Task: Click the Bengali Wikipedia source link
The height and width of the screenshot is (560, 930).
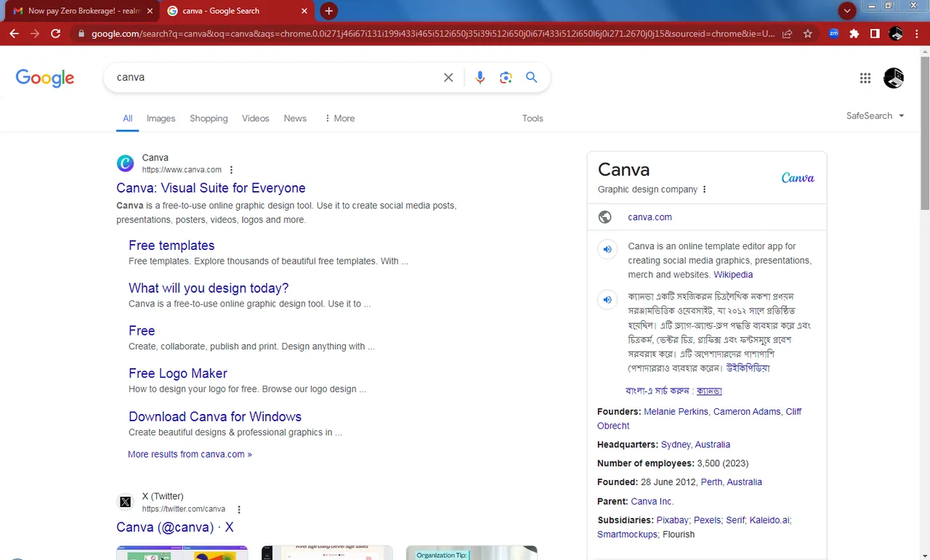Action: click(748, 368)
